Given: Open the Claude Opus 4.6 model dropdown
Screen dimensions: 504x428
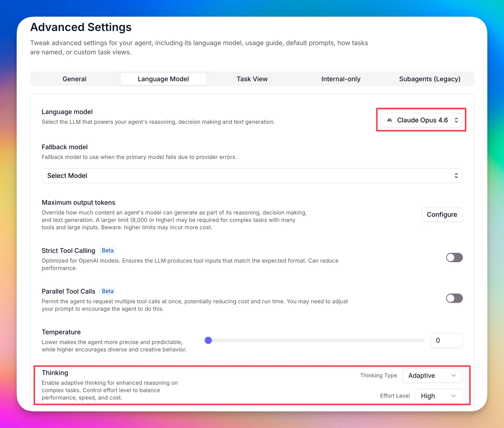Looking at the screenshot, I should coord(421,120).
